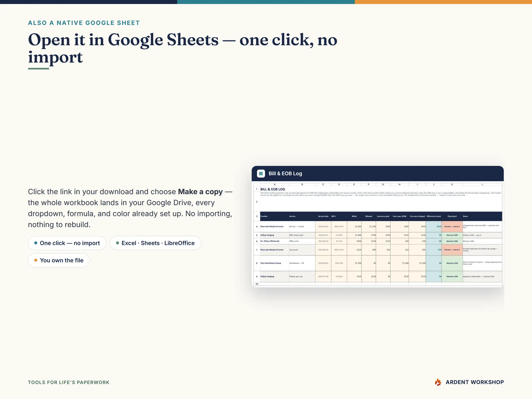Viewport: 532px width, 399px height.
Task: Select the 'Excel · Sheets · LibreOffice' pill
Action: pos(155,243)
